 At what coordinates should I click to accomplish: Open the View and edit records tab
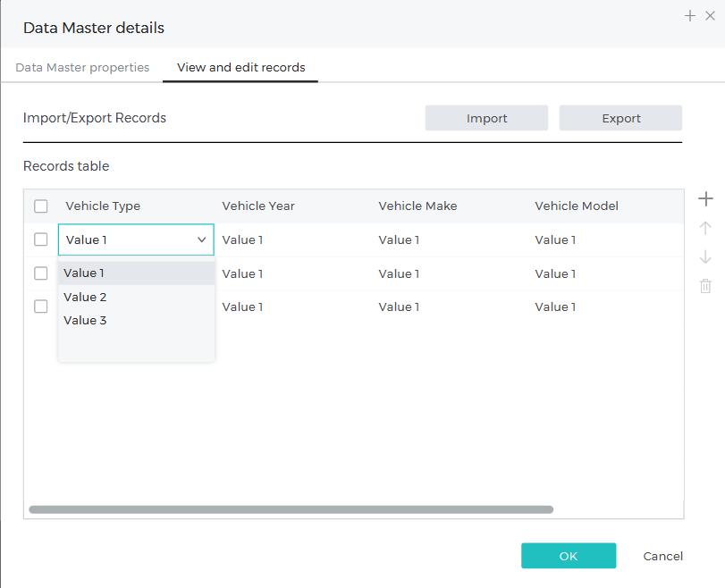[x=240, y=68]
